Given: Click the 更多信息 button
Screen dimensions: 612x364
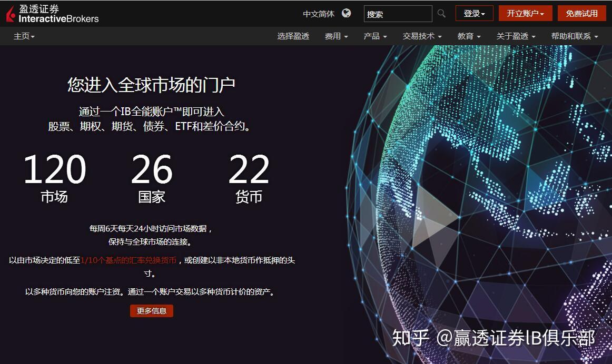Looking at the screenshot, I should pos(151,311).
